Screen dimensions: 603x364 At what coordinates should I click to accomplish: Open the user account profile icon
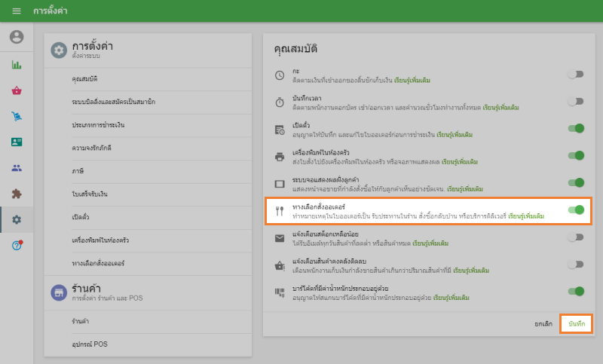pos(17,37)
